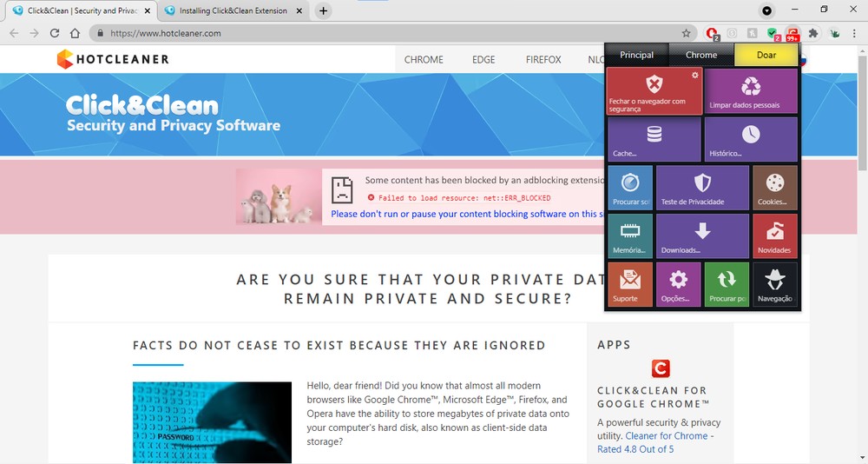Click 'Failed to load resource: net::ERR_BLOCKED' text
Viewport: 868px width, 464px height.
tap(464, 198)
